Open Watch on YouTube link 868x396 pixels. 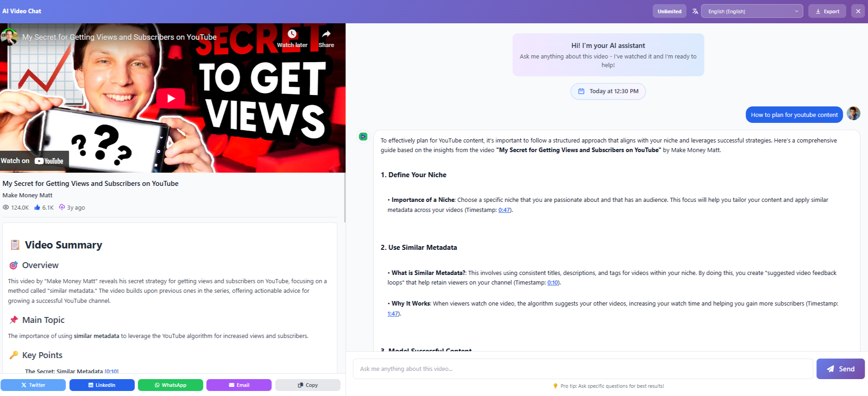34,161
